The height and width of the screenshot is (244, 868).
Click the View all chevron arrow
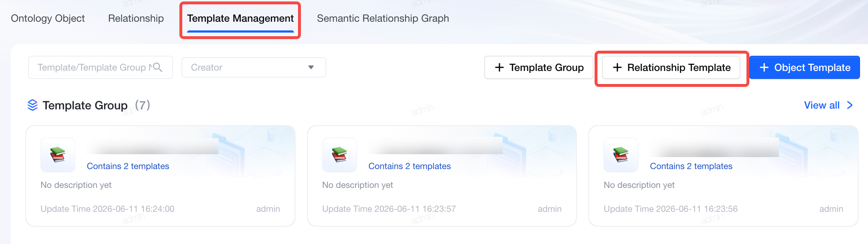tap(850, 105)
